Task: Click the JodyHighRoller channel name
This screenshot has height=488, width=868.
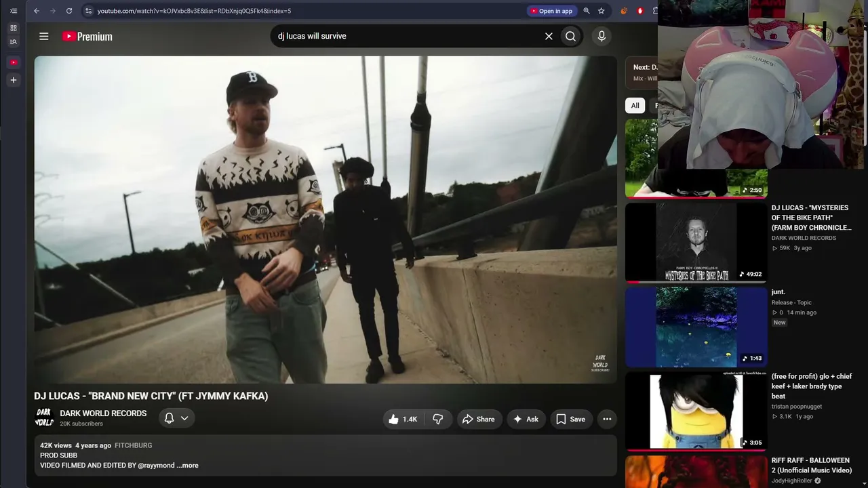Action: point(792,481)
